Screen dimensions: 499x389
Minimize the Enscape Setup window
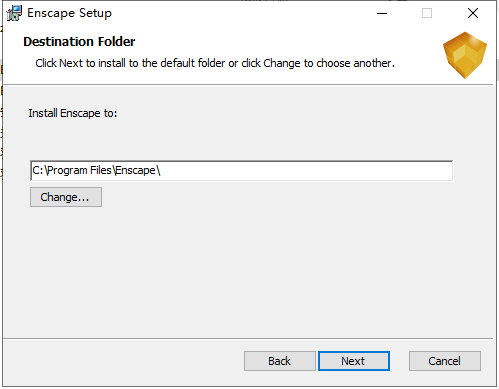[382, 13]
